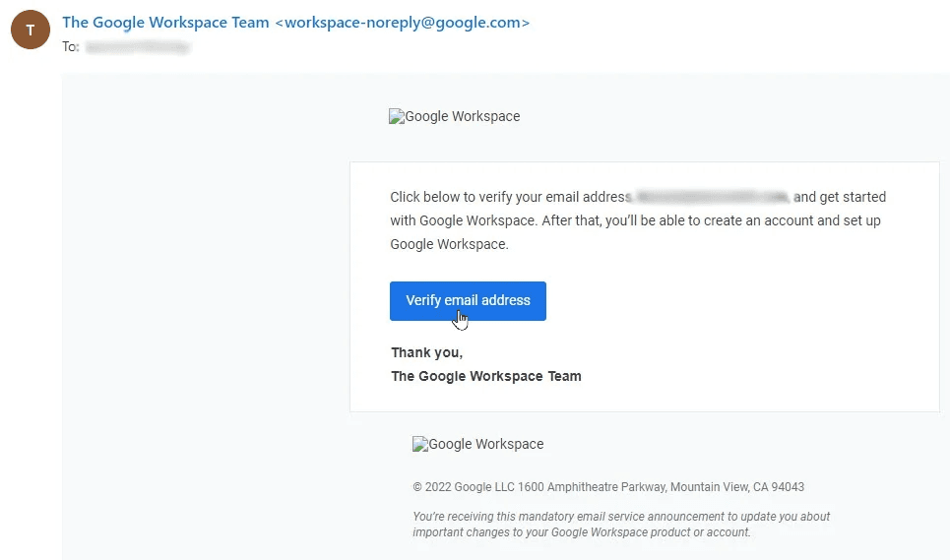Click 'The Google Workspace Team' signature line
This screenshot has width=950, height=560.
click(x=486, y=377)
